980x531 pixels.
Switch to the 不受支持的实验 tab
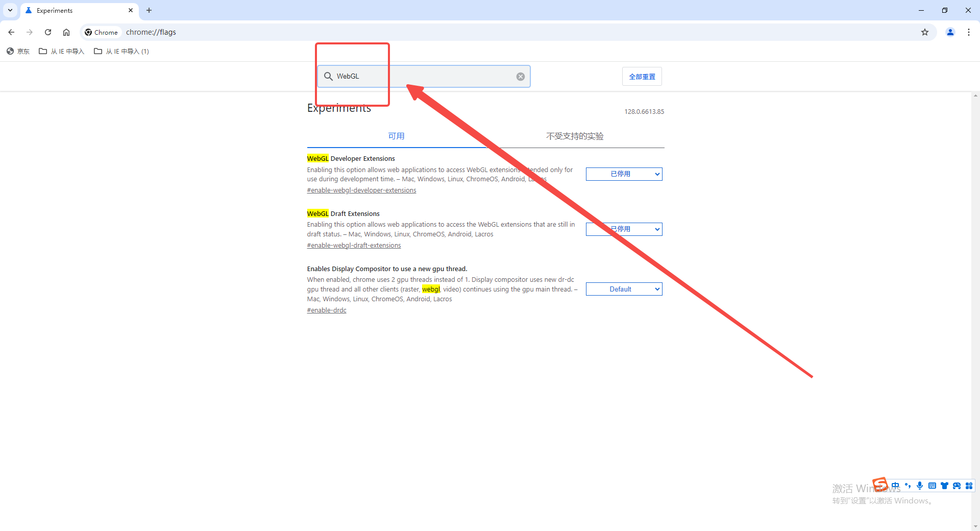click(575, 136)
